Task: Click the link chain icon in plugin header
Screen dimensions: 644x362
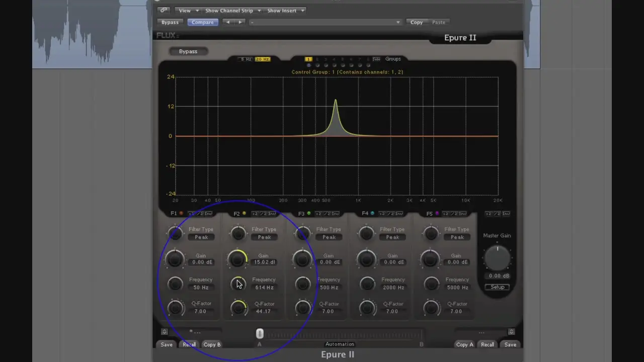Action: (x=164, y=10)
